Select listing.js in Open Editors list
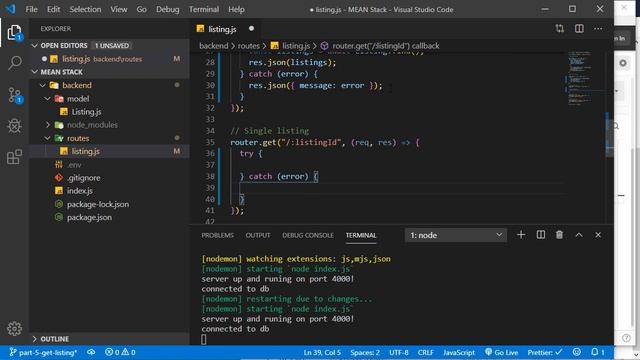640x360 pixels. 109,59
